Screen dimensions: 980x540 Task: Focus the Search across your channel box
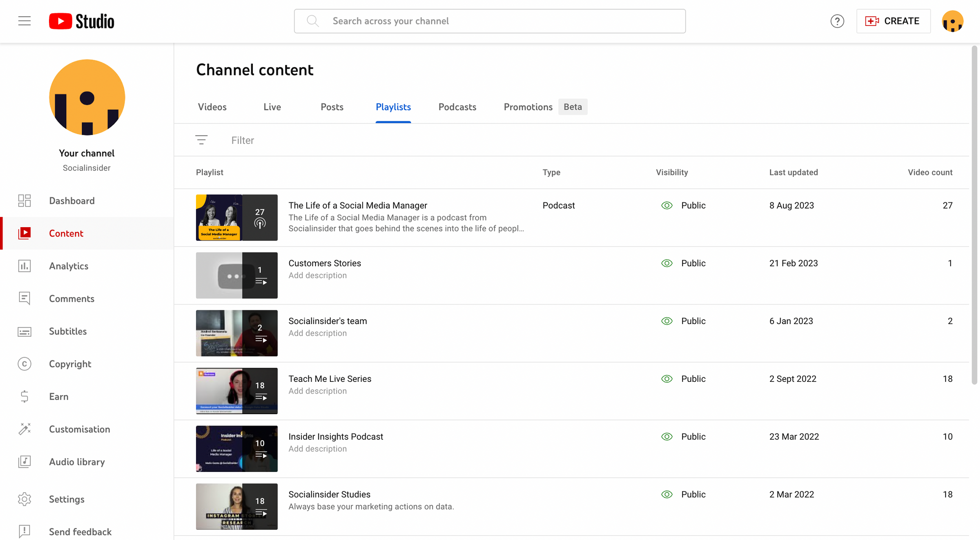point(490,21)
